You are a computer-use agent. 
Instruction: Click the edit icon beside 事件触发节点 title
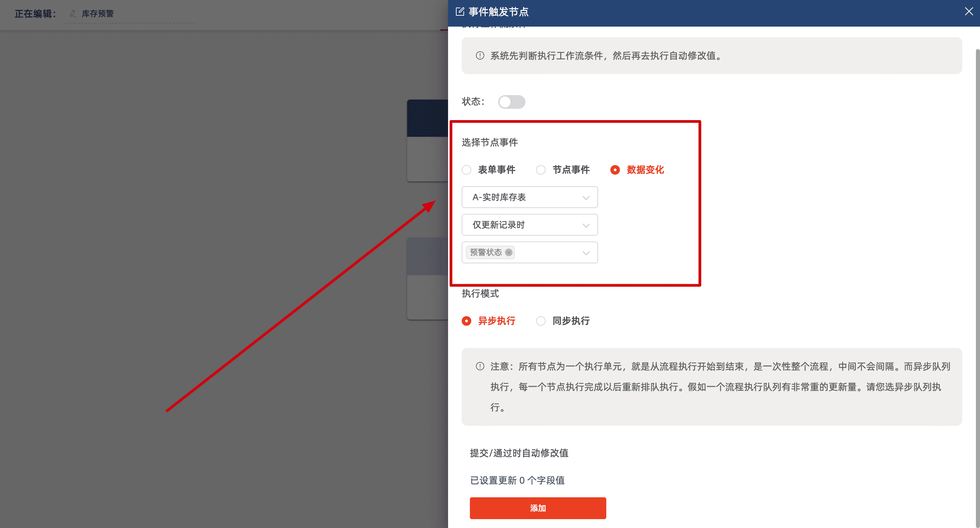[x=460, y=12]
